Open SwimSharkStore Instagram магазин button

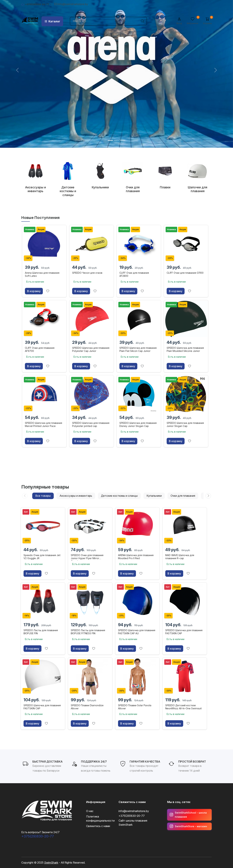click(189, 826)
